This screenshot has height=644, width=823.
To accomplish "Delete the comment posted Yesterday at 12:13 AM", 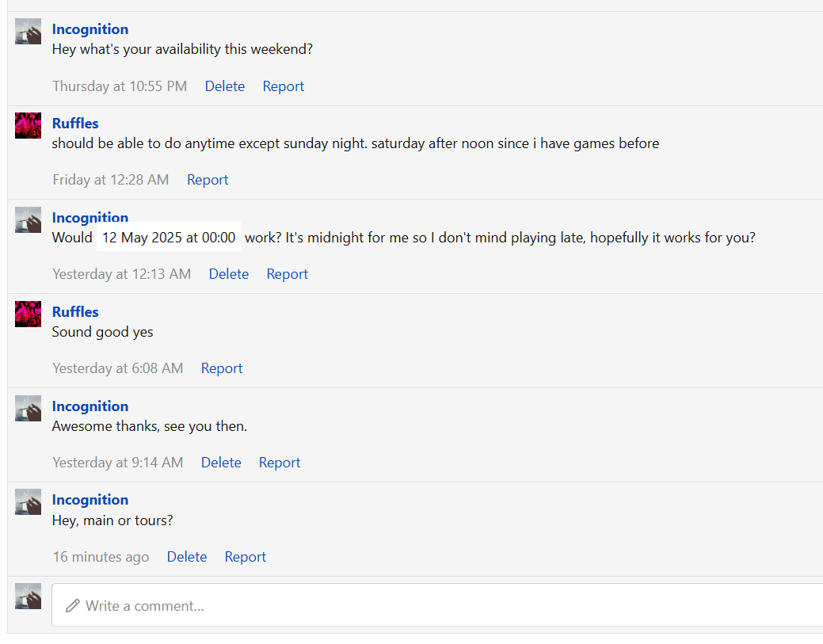I will click(x=229, y=274).
